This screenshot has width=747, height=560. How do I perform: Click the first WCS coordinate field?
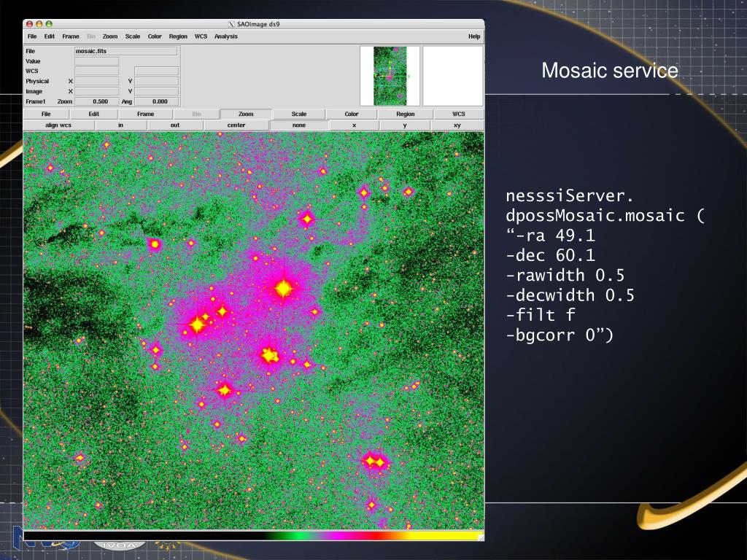point(97,71)
